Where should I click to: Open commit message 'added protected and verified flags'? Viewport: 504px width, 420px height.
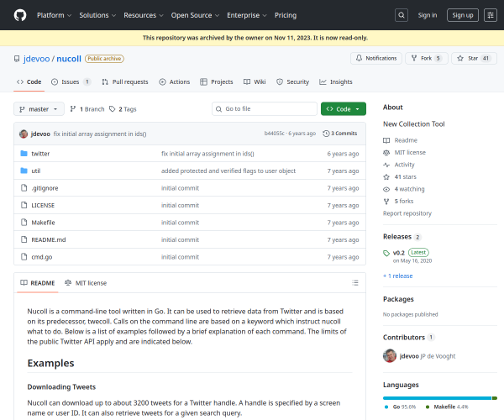(x=228, y=171)
